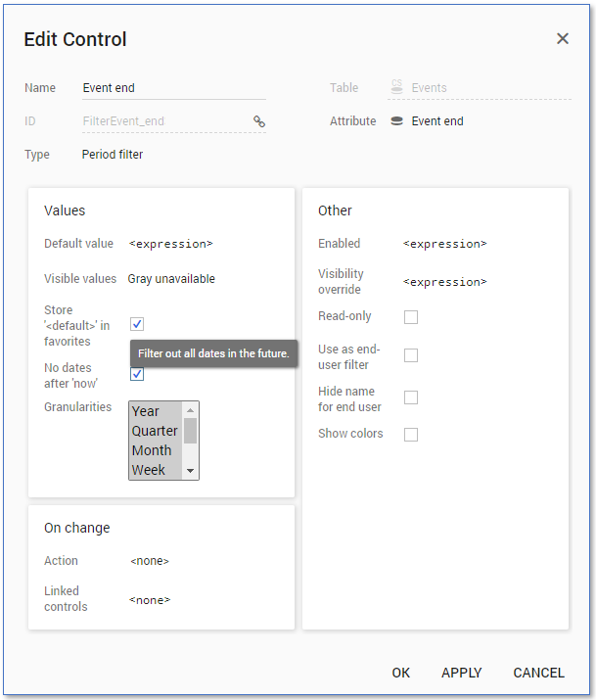
Task: Click the CANCEL button
Action: point(539,673)
